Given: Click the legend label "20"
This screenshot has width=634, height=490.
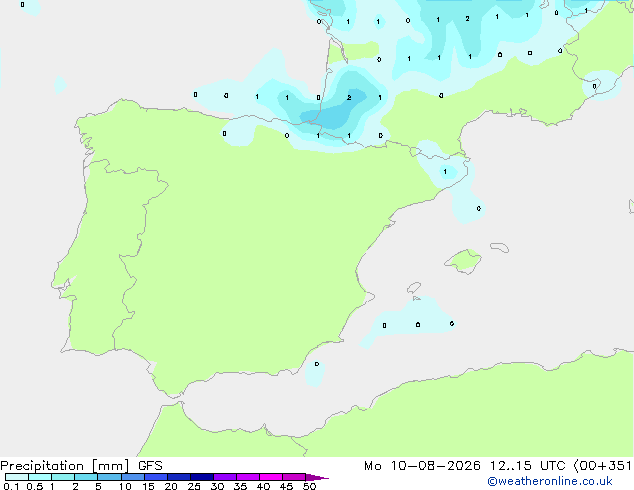Looking at the screenshot, I should click(x=171, y=486).
